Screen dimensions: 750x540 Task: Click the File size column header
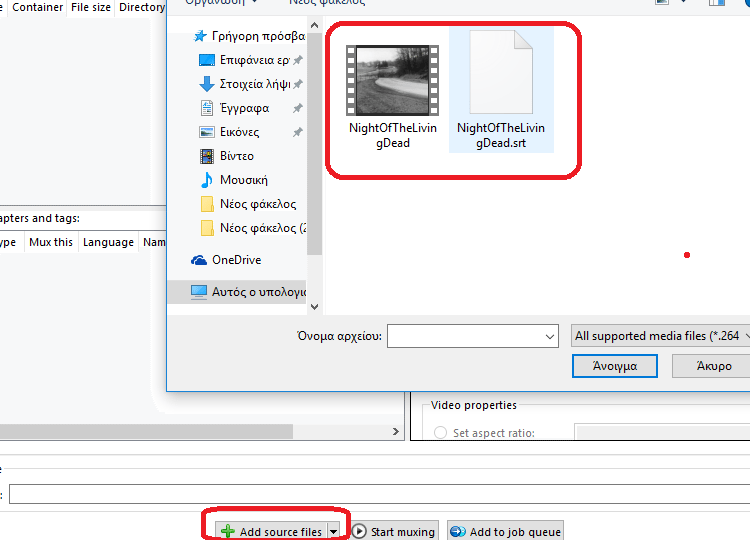[x=91, y=8]
